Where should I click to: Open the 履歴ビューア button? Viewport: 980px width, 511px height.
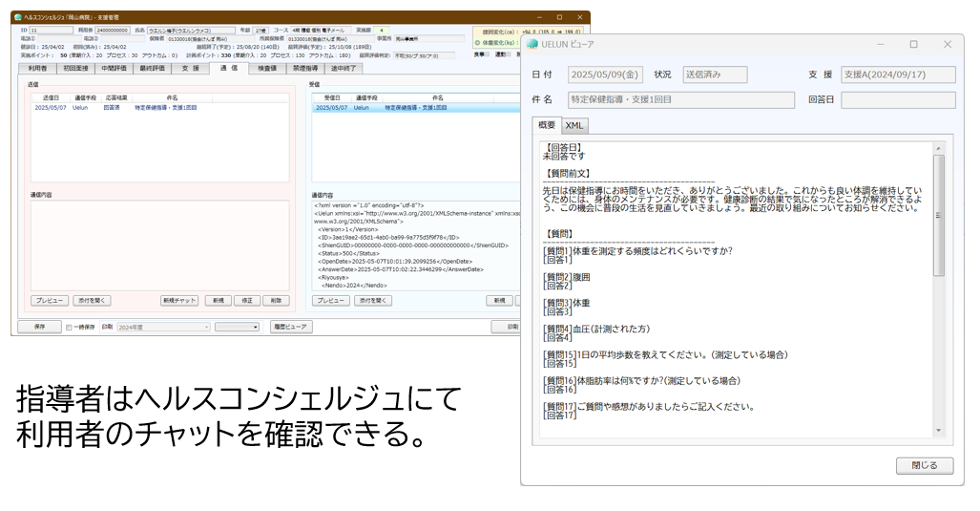click(x=291, y=327)
